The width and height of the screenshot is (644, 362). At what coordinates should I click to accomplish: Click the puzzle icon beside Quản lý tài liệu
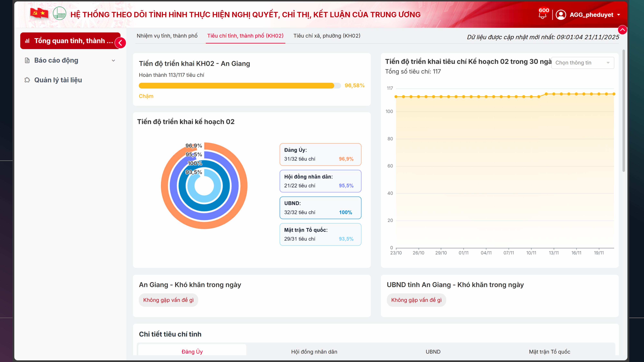[27, 80]
